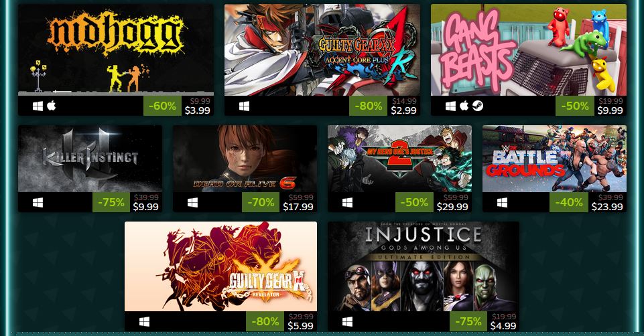
Task: Click the $5.99 price on Guilty Gear Revelator
Action: pos(300,326)
